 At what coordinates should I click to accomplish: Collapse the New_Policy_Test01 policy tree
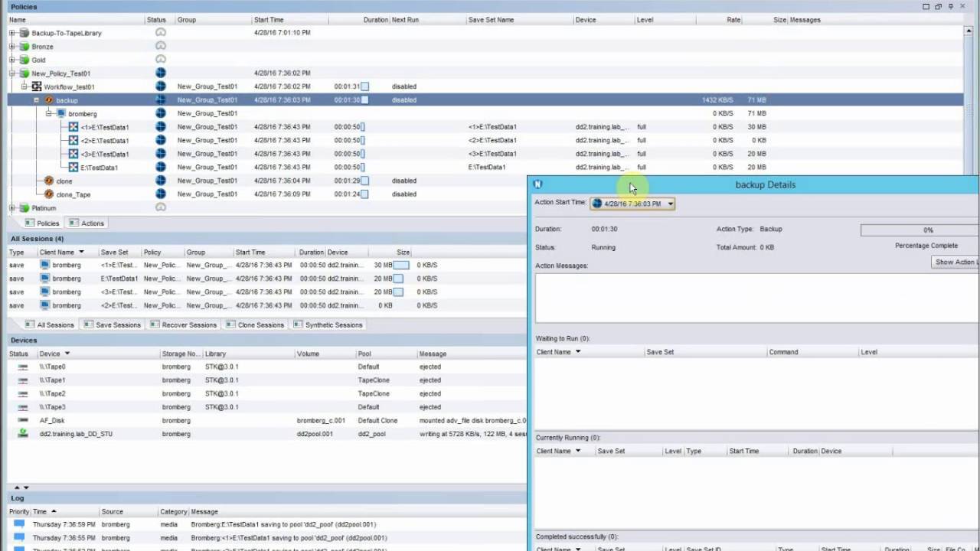click(x=11, y=73)
